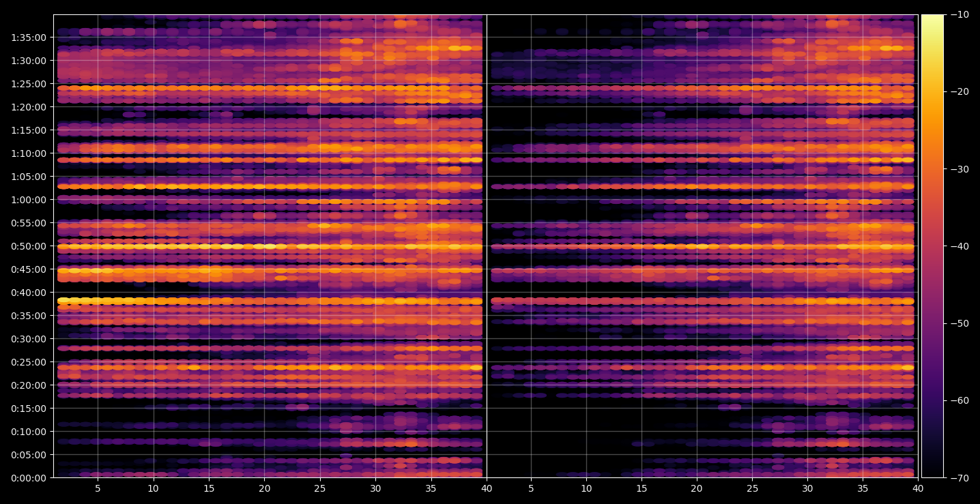Click the 0:55:00 time axis label
The width and height of the screenshot is (980, 504).
coord(29,223)
